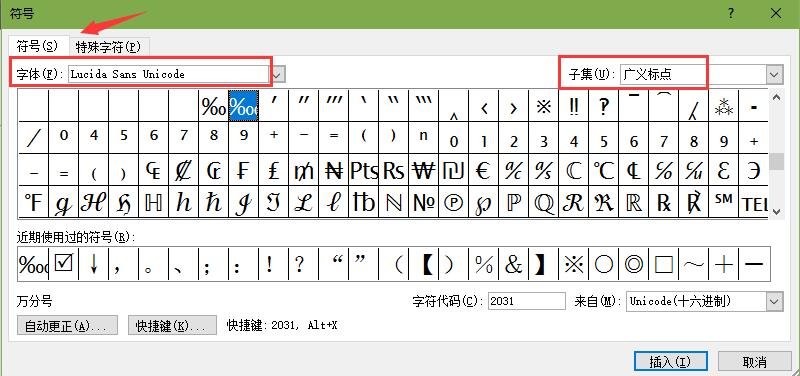Select the asterism ⁂ symbol

point(723,106)
